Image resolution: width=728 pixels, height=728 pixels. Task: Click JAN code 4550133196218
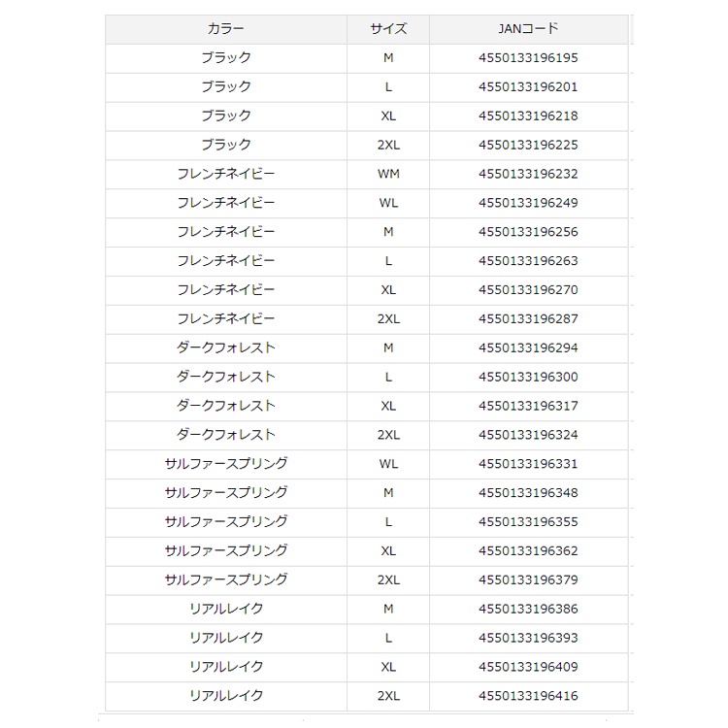528,116
